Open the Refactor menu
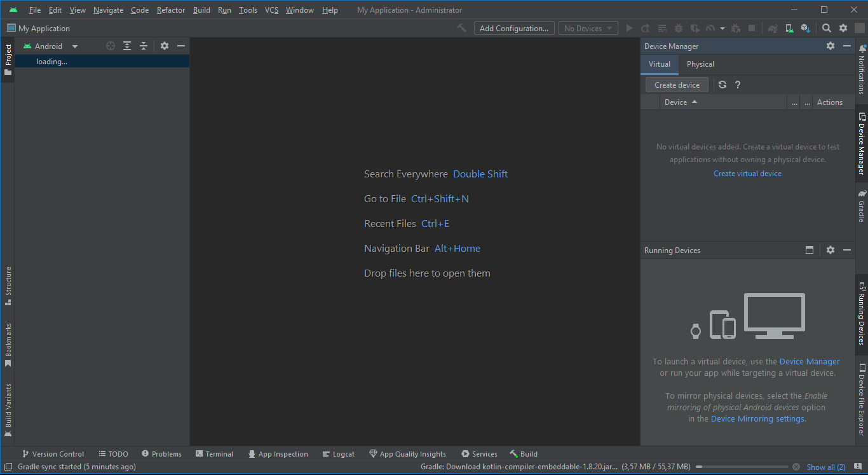Image resolution: width=868 pixels, height=475 pixels. [171, 10]
